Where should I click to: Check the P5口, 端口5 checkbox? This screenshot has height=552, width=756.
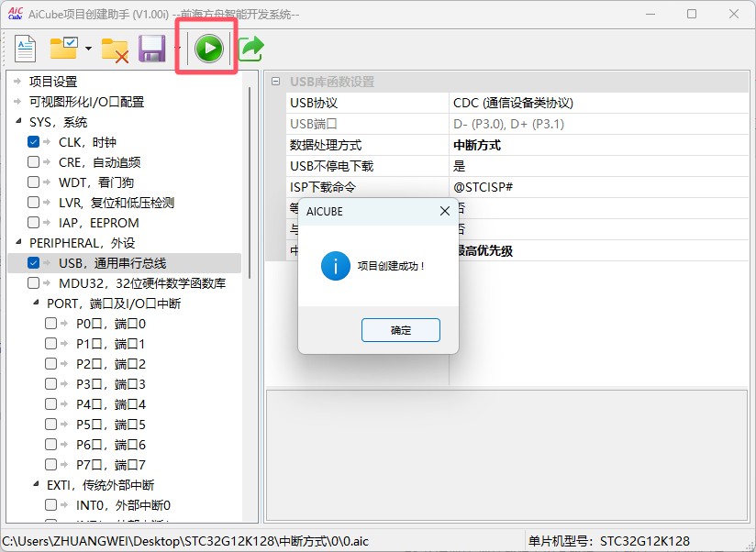[x=50, y=425]
